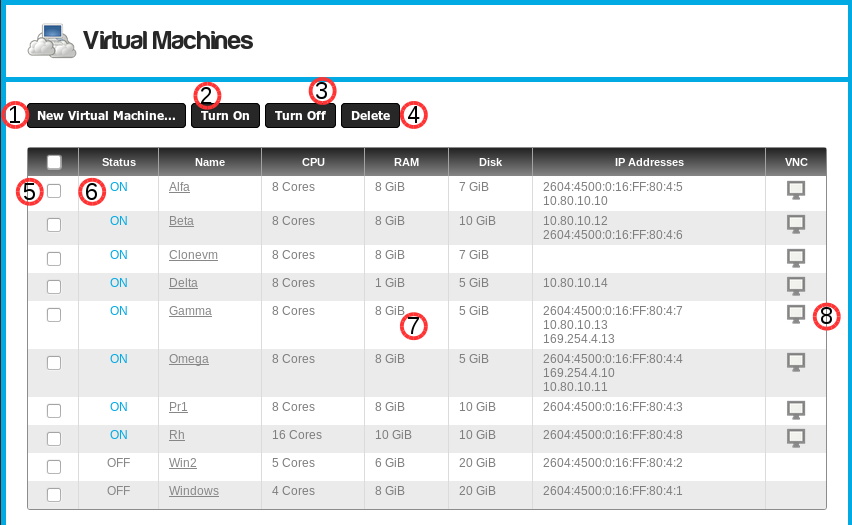Open VNC console for Alfa
Viewport: 852px width, 525px height.
795,190
